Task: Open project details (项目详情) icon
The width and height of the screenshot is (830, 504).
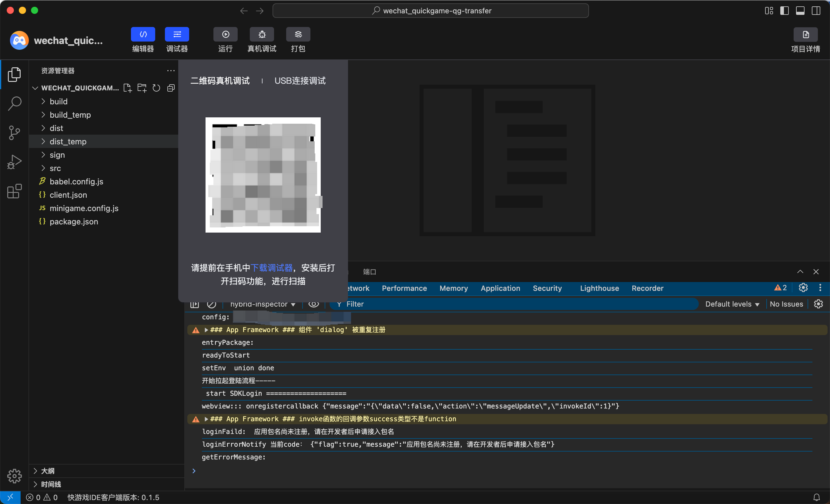Action: point(805,35)
